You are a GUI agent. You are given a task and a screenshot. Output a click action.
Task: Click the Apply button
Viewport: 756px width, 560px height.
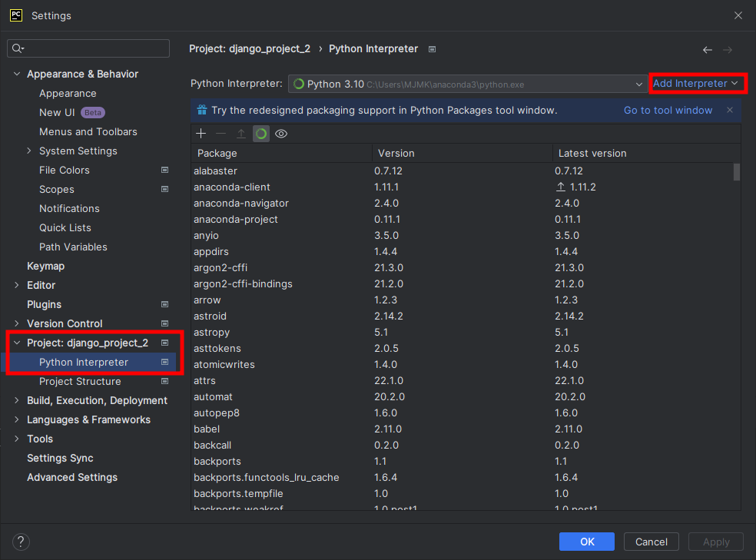(716, 542)
